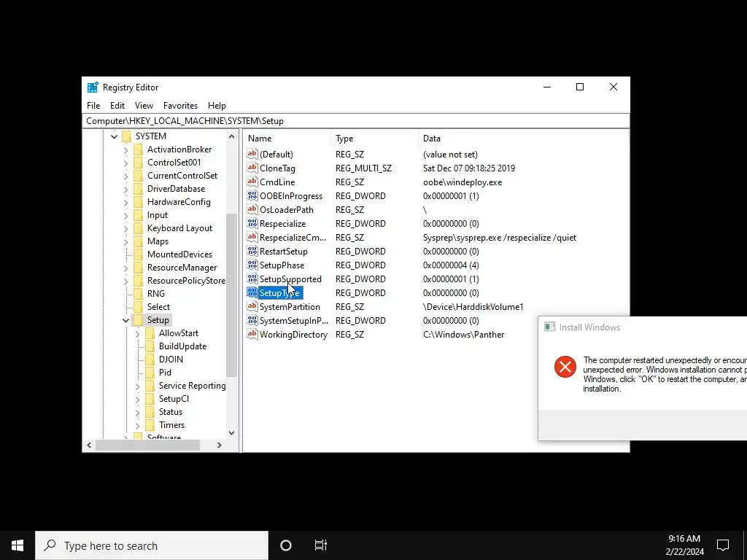Image resolution: width=747 pixels, height=560 pixels.
Task: Select the Status subkey
Action: click(171, 412)
